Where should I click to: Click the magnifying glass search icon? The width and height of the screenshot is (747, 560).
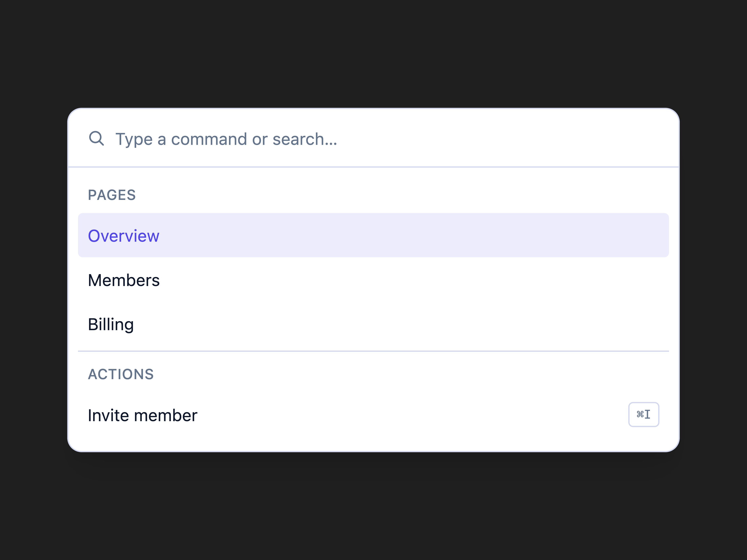point(96,138)
